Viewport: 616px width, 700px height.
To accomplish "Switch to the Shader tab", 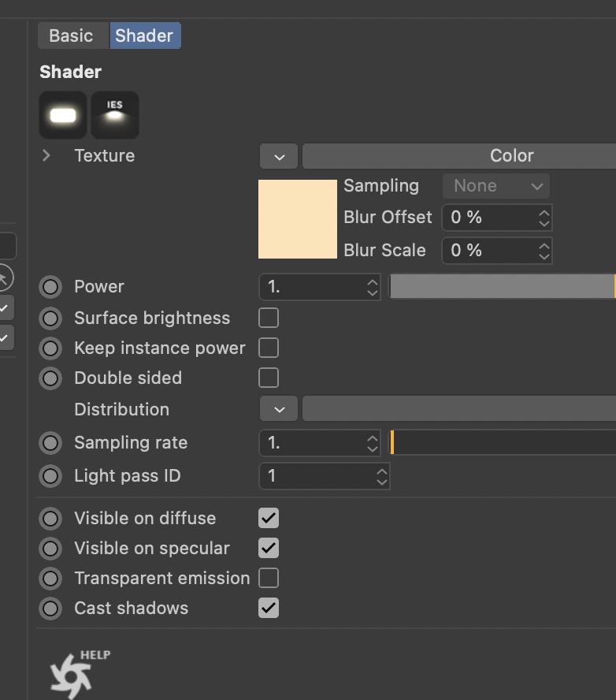I will (144, 36).
